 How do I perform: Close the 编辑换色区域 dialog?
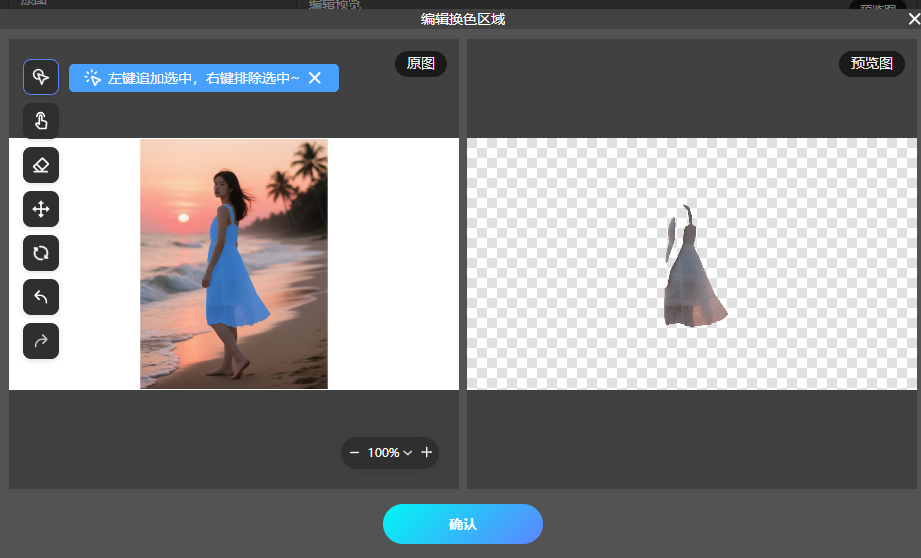click(913, 19)
